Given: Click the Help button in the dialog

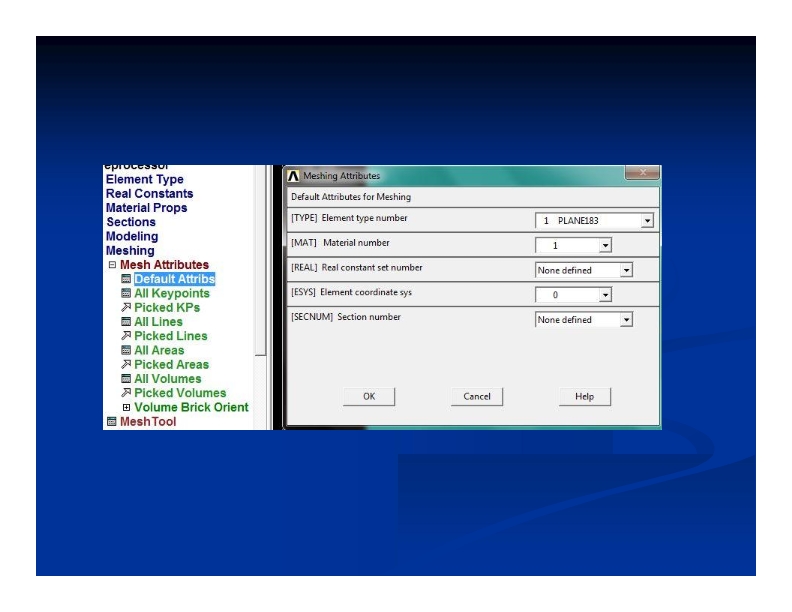Looking at the screenshot, I should [585, 397].
